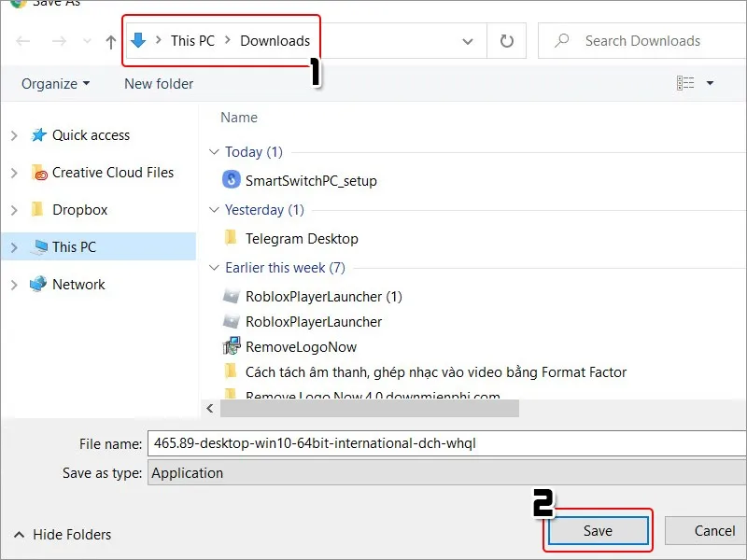
Task: Click New folder in the toolbar
Action: (159, 84)
